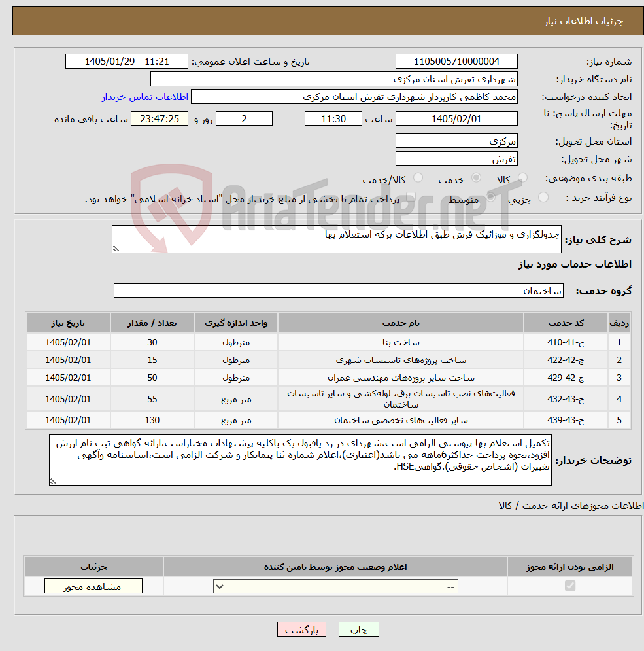This screenshot has height=651, width=644.
Task: Click the بازگشت (back) button
Action: pyautogui.click(x=301, y=629)
